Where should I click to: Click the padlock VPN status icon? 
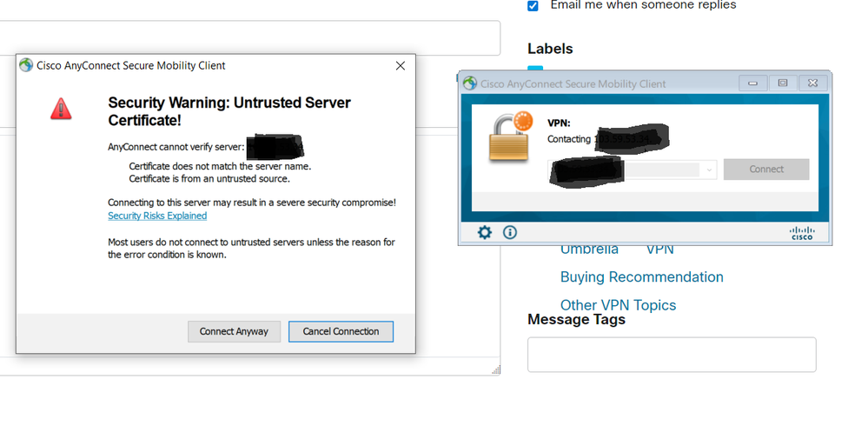click(510, 136)
